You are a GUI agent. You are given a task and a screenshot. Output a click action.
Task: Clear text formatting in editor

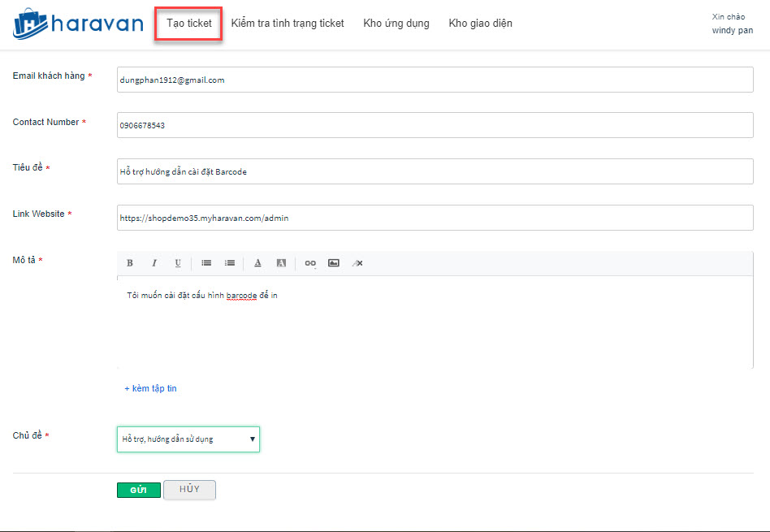tap(357, 263)
